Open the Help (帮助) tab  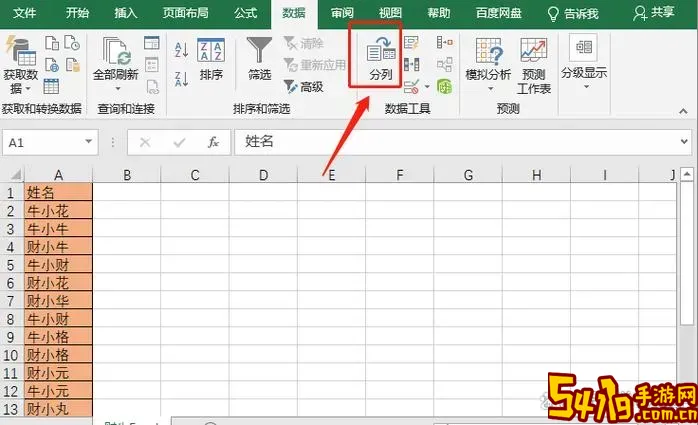pyautogui.click(x=439, y=13)
